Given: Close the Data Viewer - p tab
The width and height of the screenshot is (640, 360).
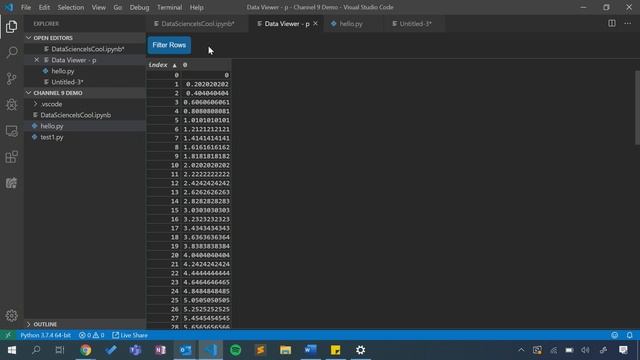Looking at the screenshot, I should 315,24.
